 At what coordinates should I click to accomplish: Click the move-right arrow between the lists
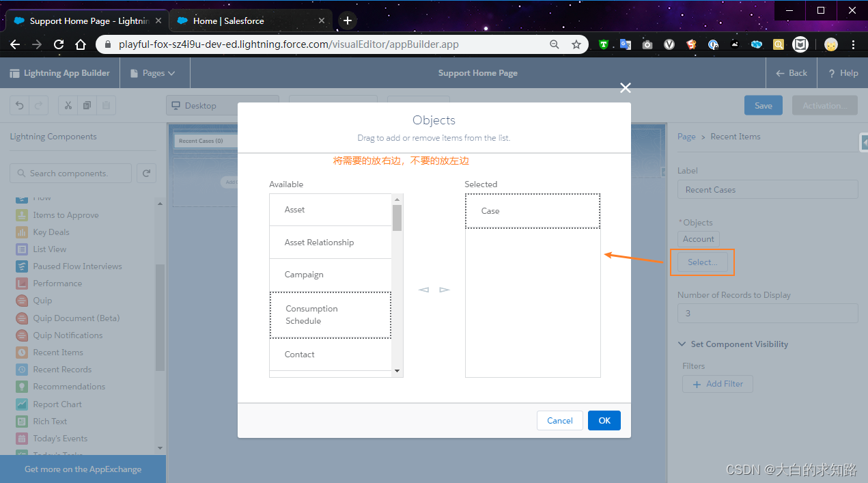pos(445,290)
